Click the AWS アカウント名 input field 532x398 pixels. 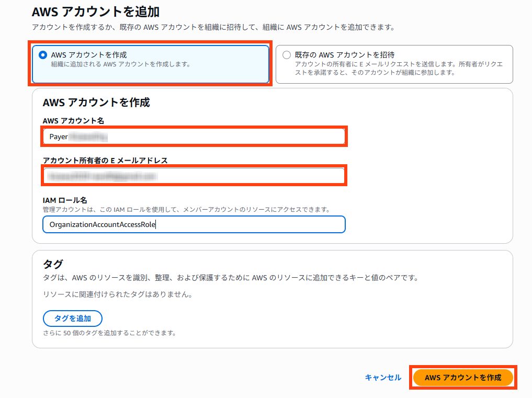194,137
